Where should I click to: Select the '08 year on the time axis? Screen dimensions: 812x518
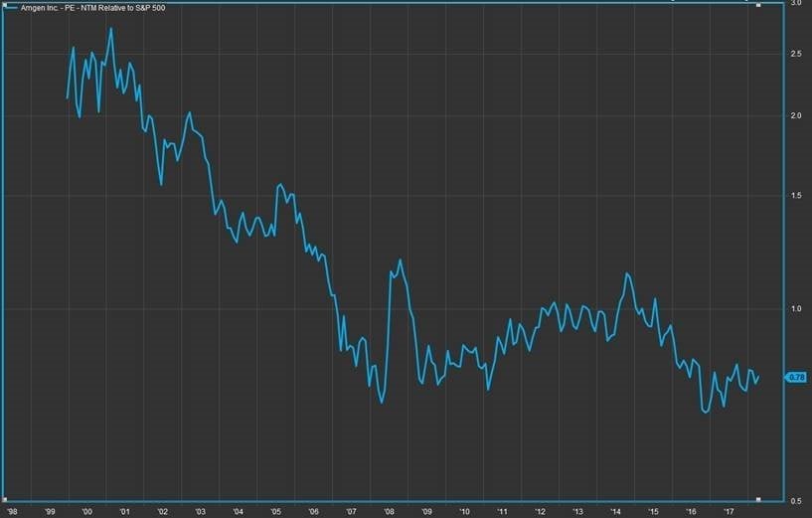(389, 511)
